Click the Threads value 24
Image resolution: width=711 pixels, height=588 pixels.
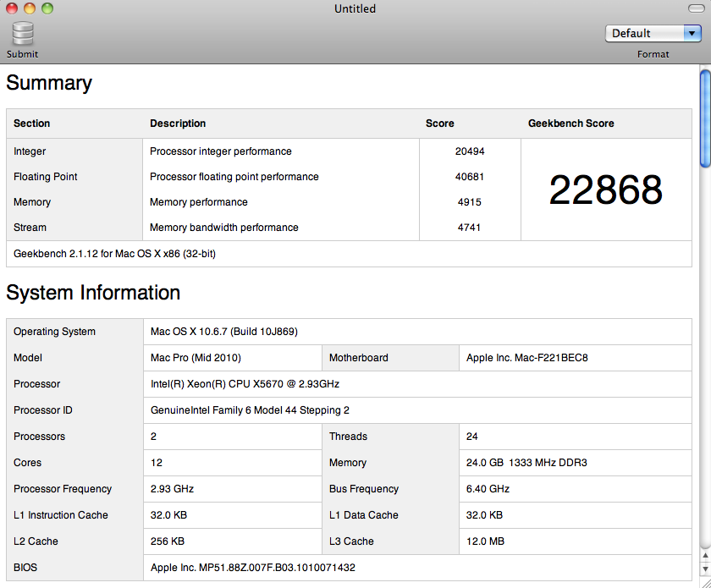pyautogui.click(x=471, y=437)
